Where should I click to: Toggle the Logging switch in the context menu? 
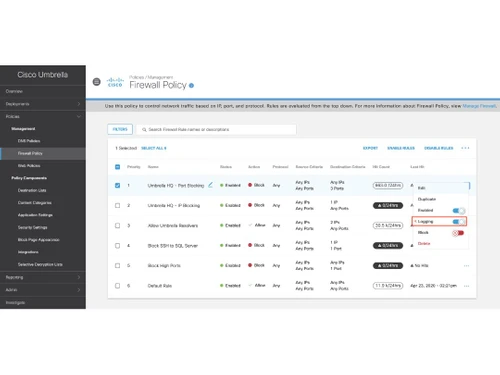(x=458, y=221)
